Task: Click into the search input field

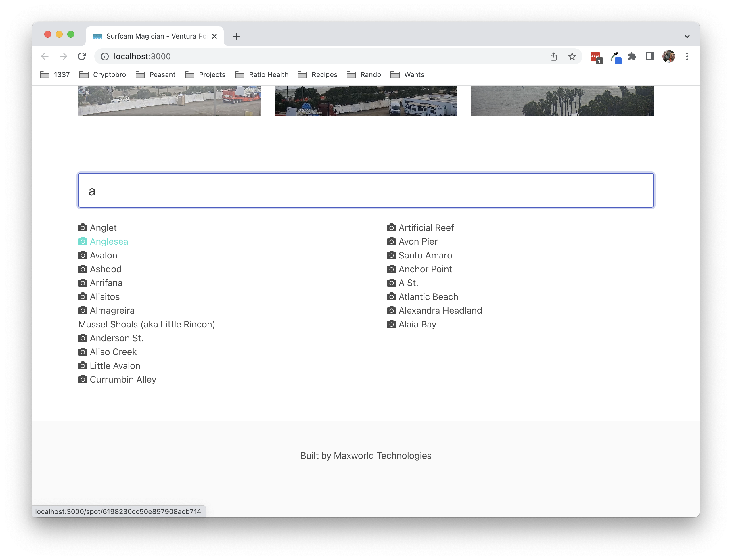Action: [366, 189]
